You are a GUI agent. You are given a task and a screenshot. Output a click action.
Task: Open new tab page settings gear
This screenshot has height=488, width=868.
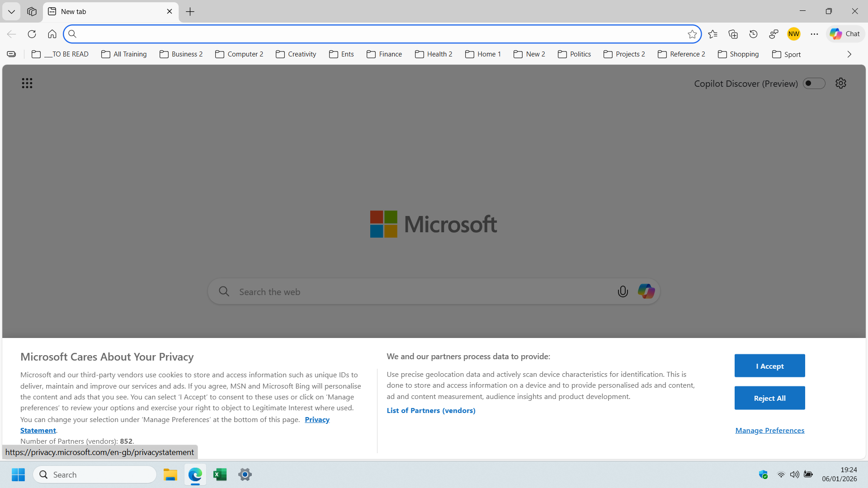[x=841, y=83]
